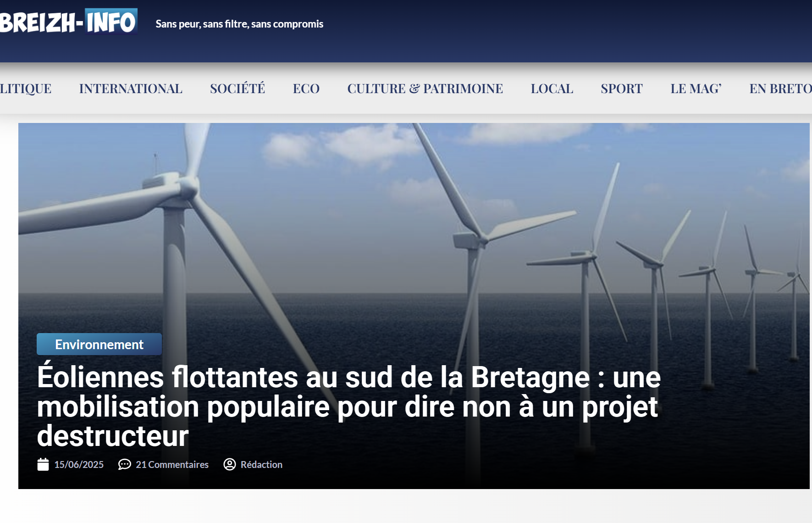Click the calendar icon beside the date
The width and height of the screenshot is (812, 523).
click(43, 464)
